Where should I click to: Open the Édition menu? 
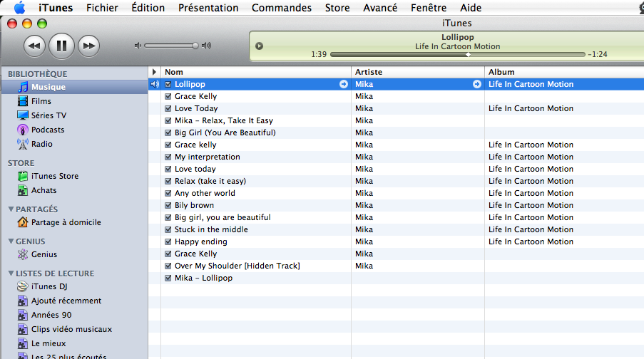(x=148, y=7)
